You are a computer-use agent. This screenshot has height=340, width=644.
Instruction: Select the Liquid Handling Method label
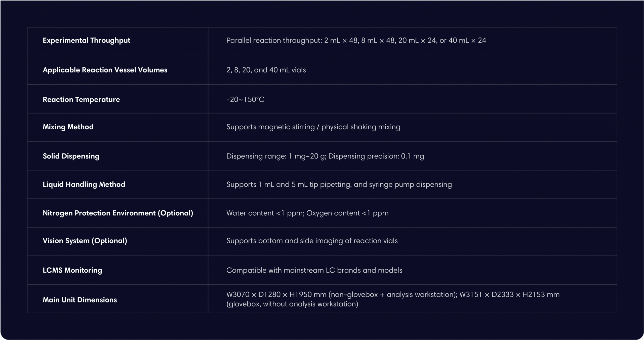point(84,184)
